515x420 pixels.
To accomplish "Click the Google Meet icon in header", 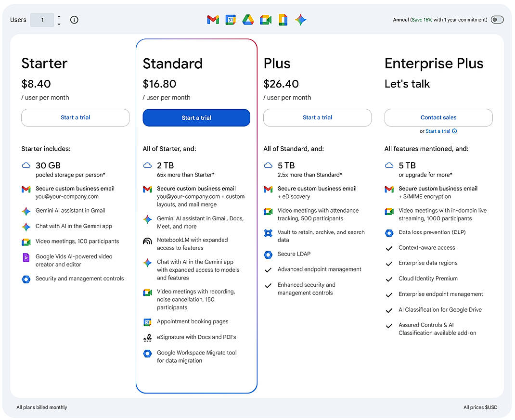I will [265, 20].
